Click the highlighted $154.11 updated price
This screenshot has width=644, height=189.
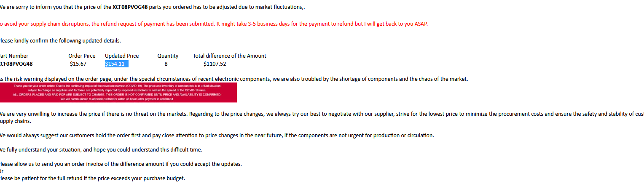pos(117,64)
